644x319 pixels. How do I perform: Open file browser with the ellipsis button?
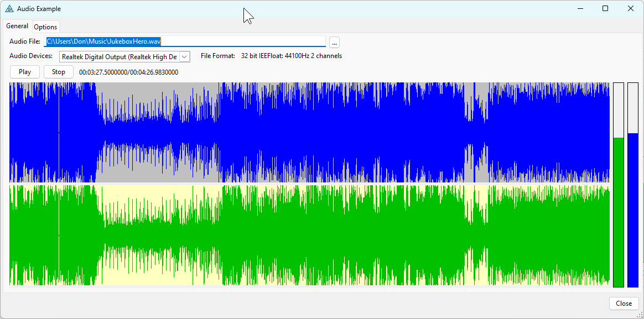pos(334,43)
